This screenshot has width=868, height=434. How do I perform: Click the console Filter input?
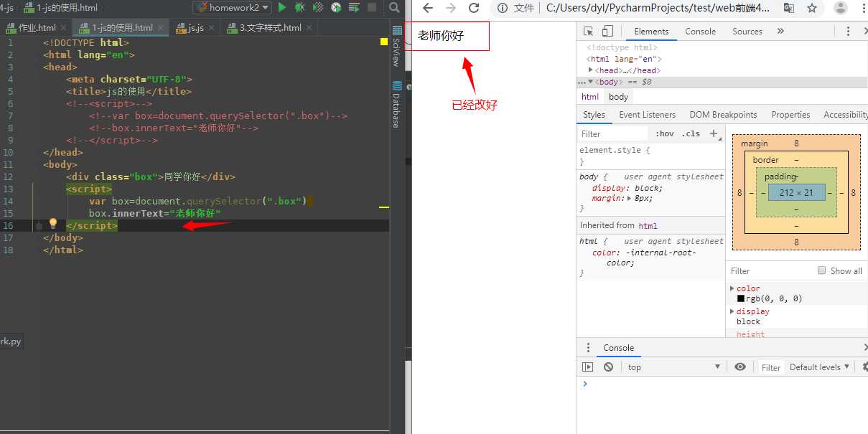click(771, 367)
